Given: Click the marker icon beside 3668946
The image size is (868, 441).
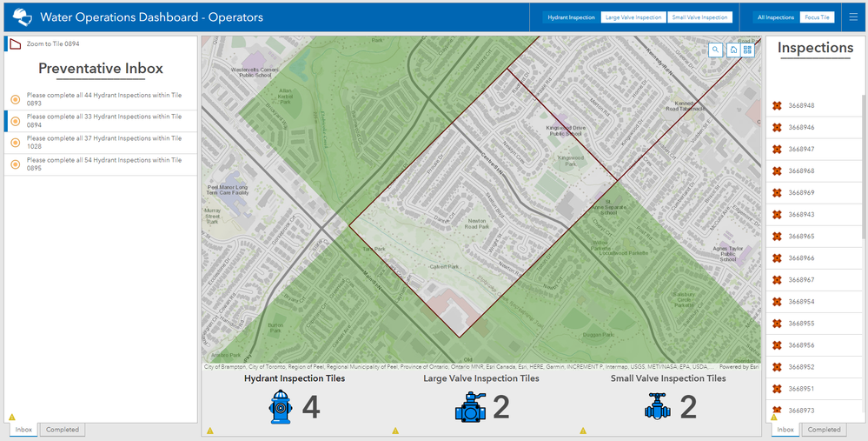Looking at the screenshot, I should point(777,127).
